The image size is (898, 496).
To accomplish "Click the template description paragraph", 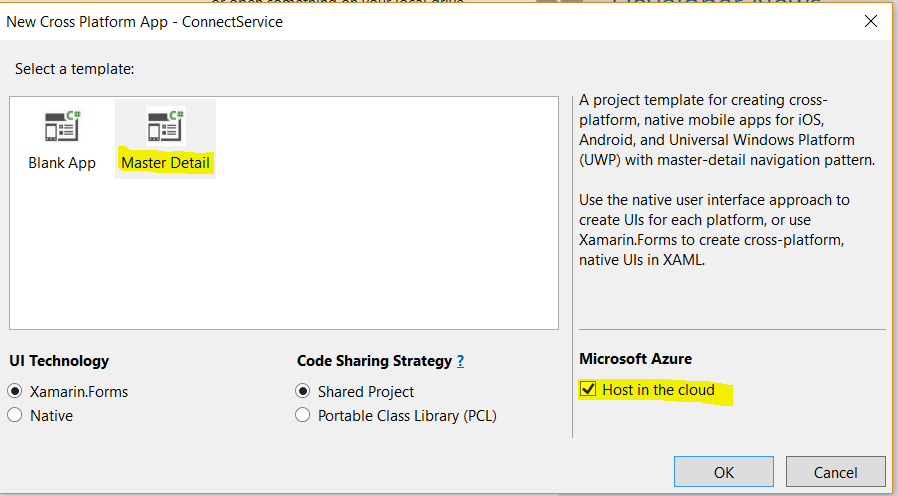I will 716,129.
